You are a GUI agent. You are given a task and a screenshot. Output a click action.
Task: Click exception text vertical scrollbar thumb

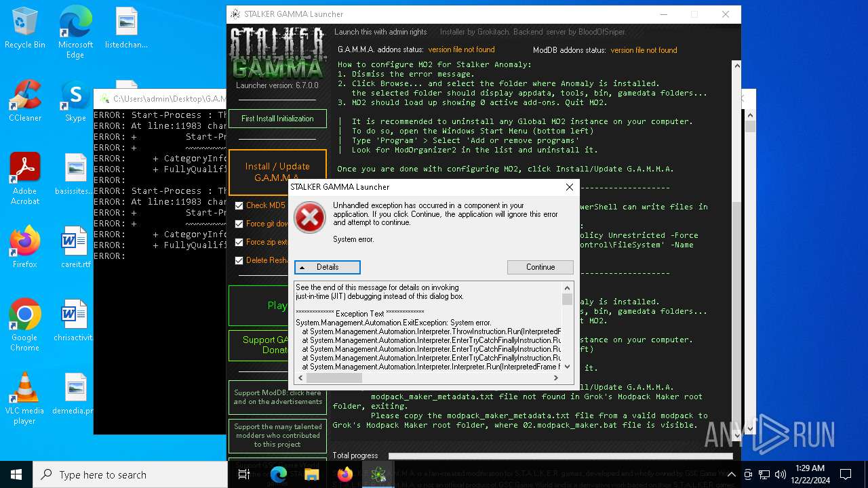567,300
